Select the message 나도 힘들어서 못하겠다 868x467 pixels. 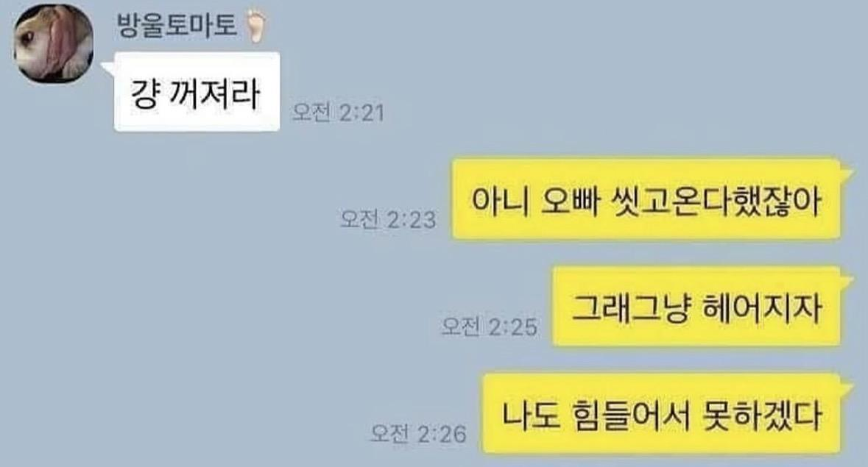(x=662, y=414)
